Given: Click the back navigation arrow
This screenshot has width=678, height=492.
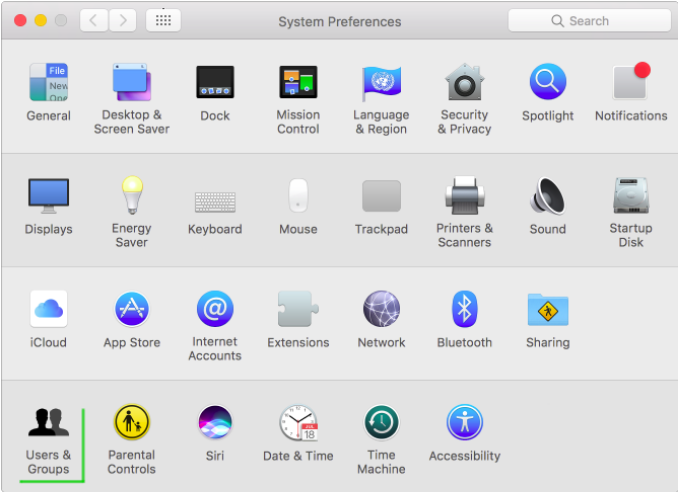Looking at the screenshot, I should (93, 20).
